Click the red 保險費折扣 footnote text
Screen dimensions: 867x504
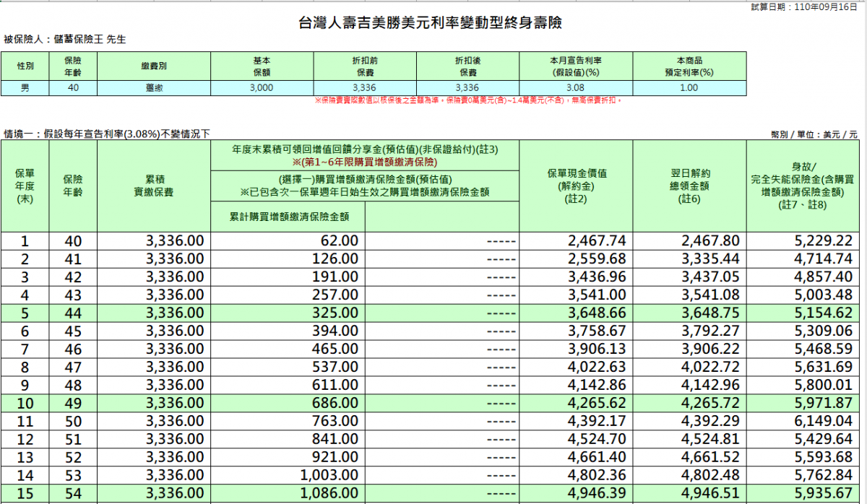click(468, 100)
